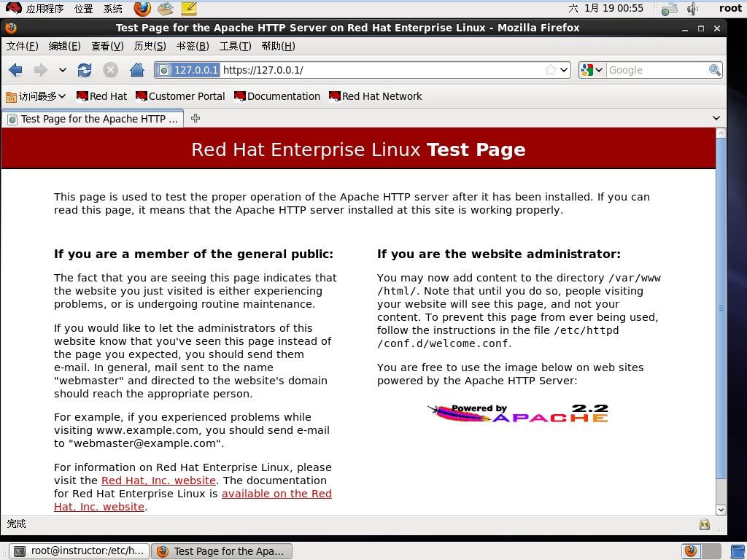Expand the 访问最多 bookmarks folder
747x560 pixels.
click(x=36, y=97)
